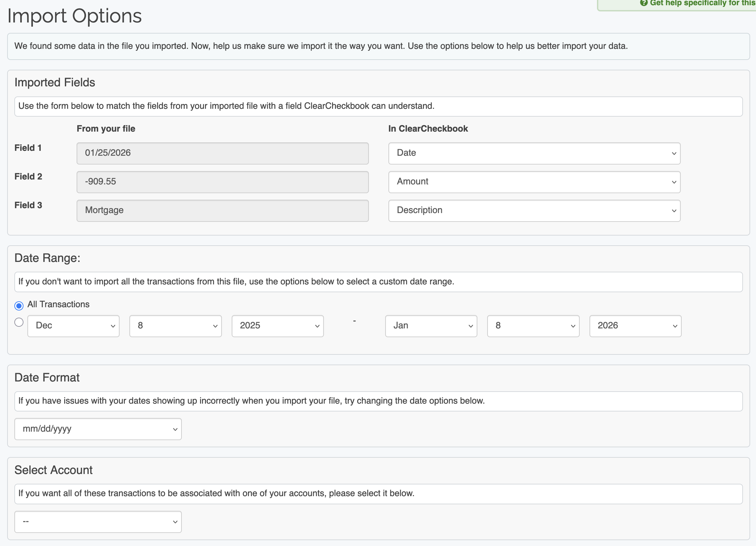Expand the end month Jan dropdown

click(431, 326)
